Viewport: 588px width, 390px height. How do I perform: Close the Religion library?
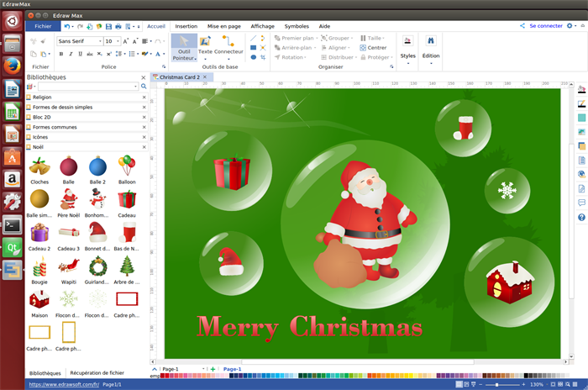tap(144, 97)
